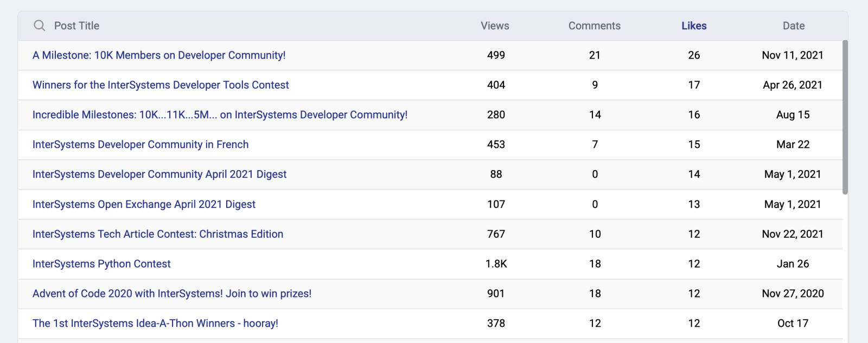Select views value 767

coord(496,234)
